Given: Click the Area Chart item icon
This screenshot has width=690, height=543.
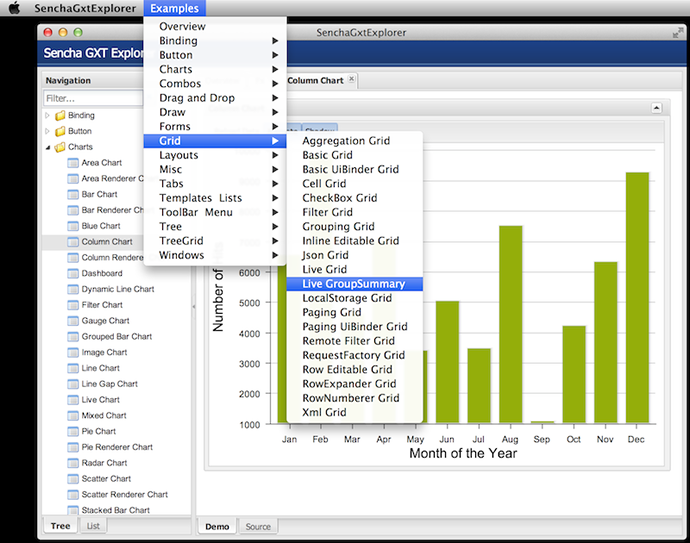Looking at the screenshot, I should pyautogui.click(x=73, y=163).
